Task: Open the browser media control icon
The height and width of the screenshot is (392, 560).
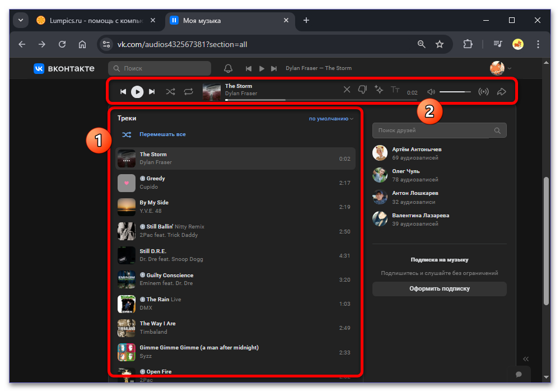Action: tap(497, 44)
